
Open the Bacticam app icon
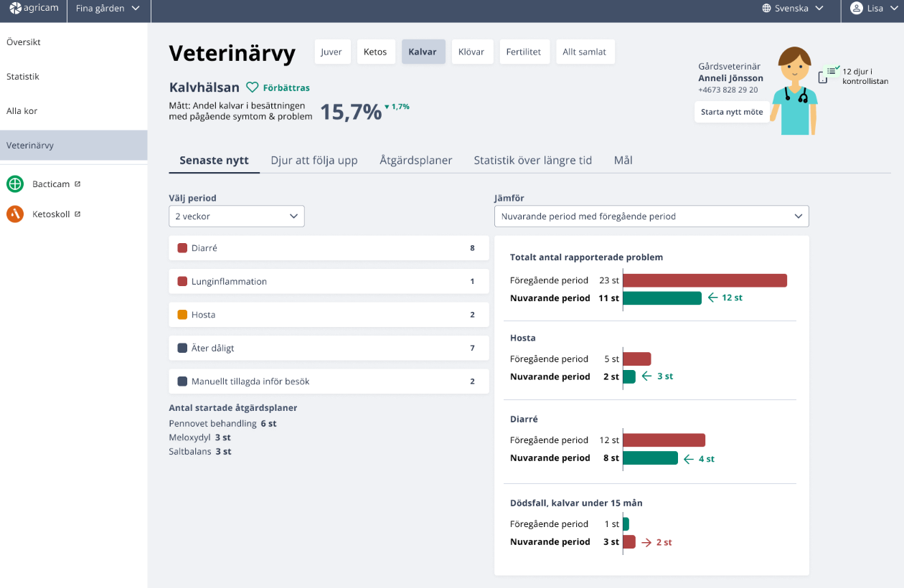15,184
